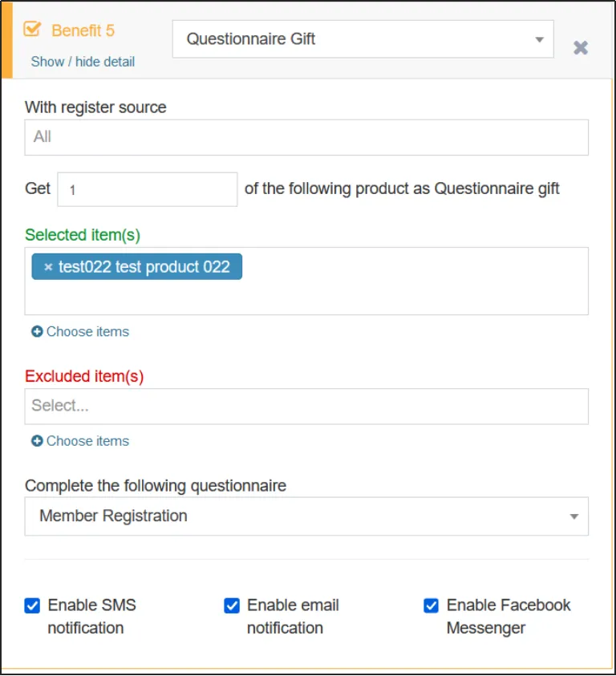
Task: Click the dropdown arrow of Questionnaire Gift
Action: (x=539, y=39)
